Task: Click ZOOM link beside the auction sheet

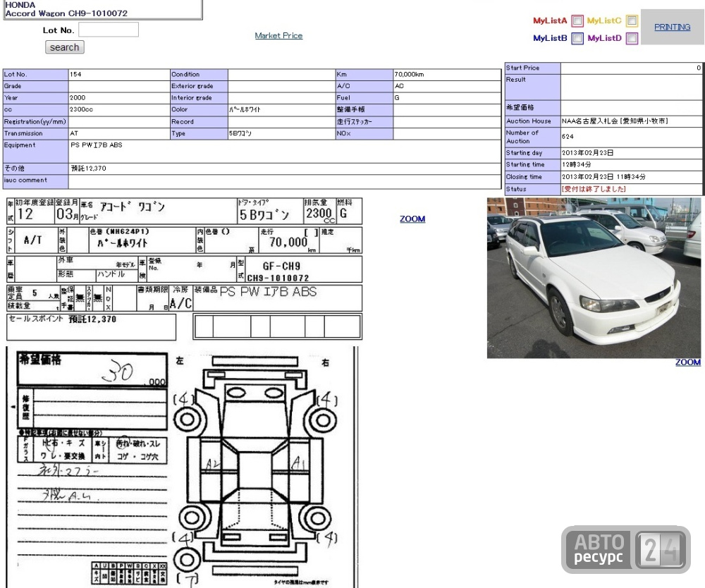Action: (412, 219)
